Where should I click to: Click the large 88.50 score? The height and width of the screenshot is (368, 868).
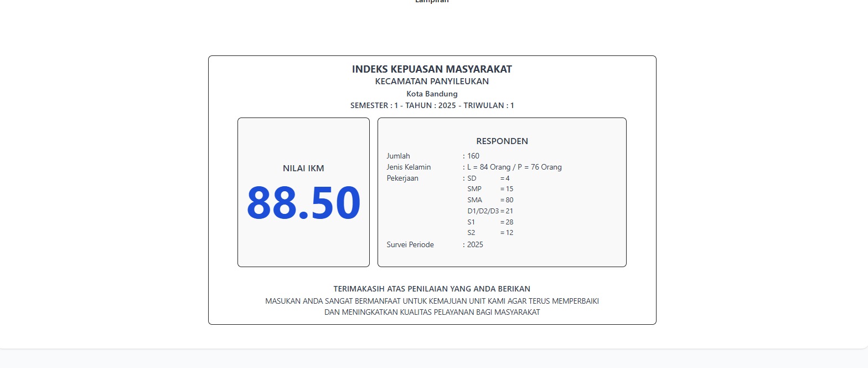[x=303, y=203]
